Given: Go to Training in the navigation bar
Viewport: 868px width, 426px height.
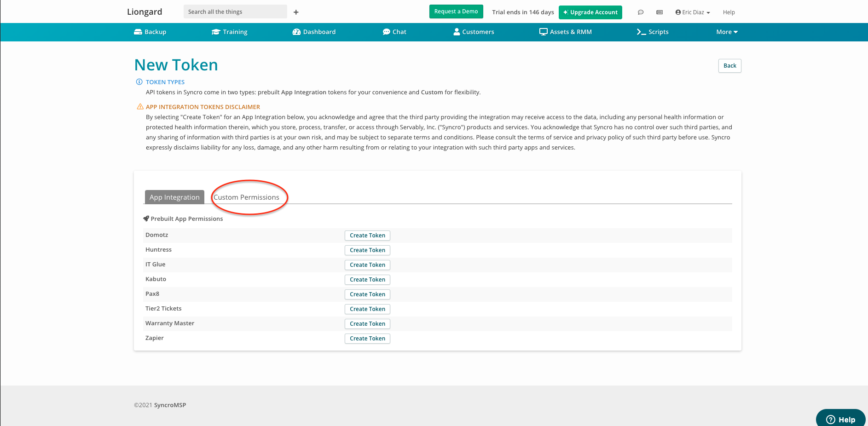Looking at the screenshot, I should 230,32.
